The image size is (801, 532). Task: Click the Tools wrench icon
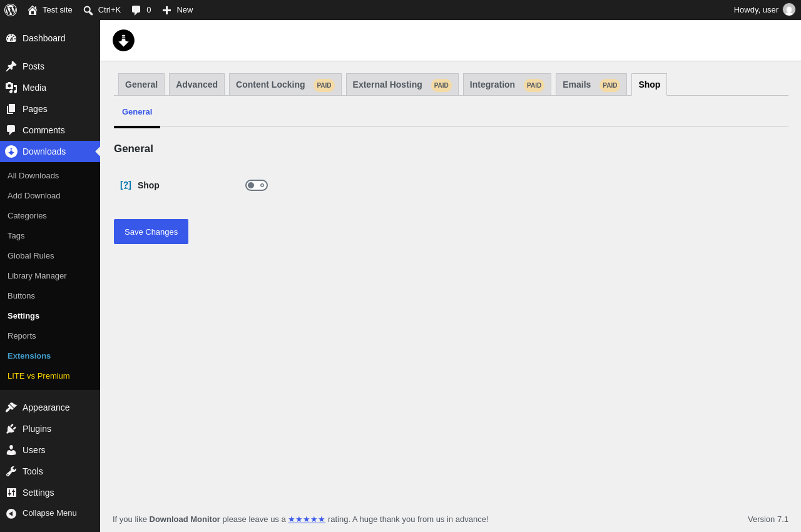point(11,471)
